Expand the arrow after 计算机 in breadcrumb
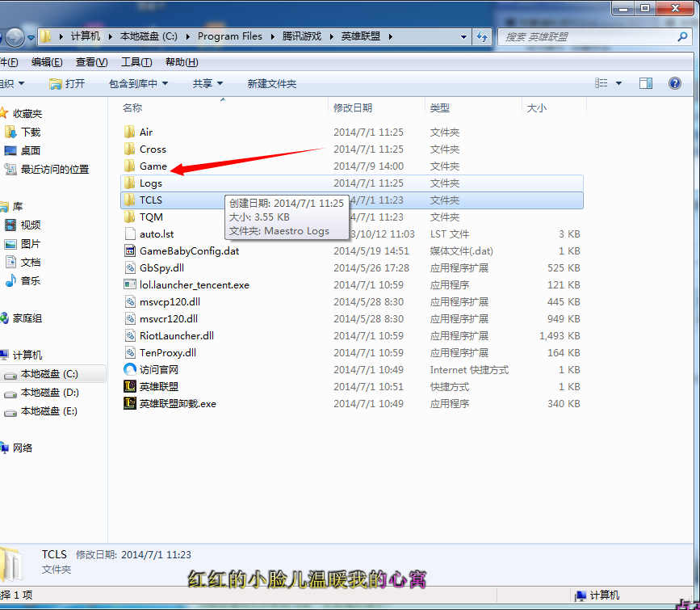700x610 pixels. [111, 36]
